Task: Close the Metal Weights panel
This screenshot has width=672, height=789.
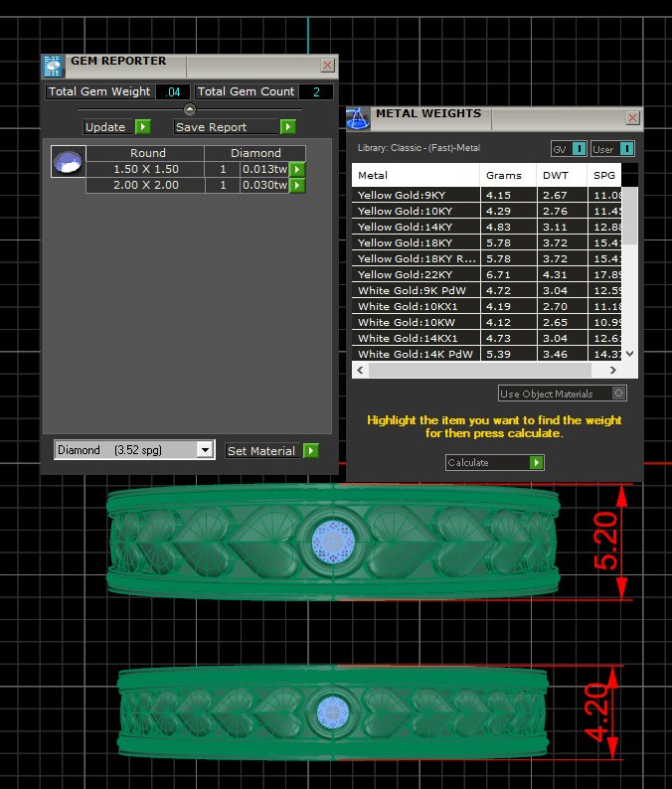Action: tap(633, 117)
